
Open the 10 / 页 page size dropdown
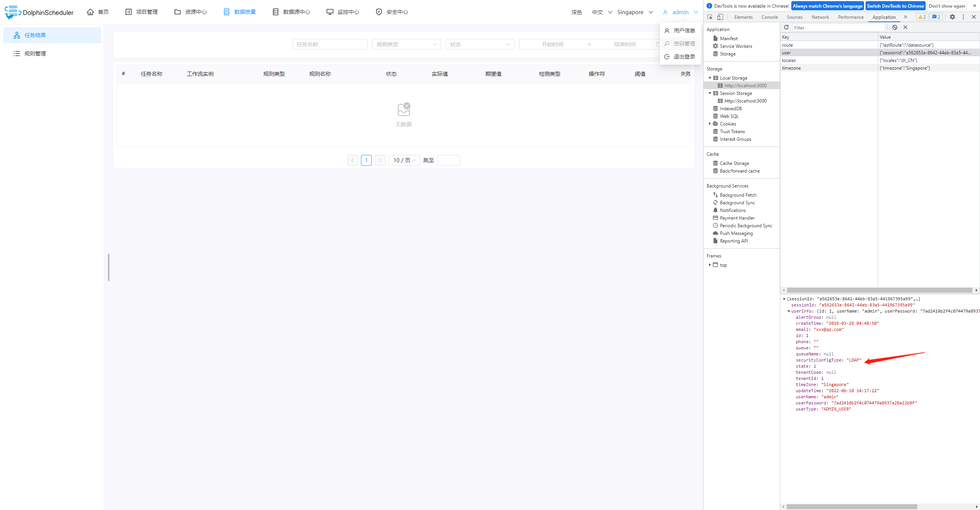click(x=404, y=160)
